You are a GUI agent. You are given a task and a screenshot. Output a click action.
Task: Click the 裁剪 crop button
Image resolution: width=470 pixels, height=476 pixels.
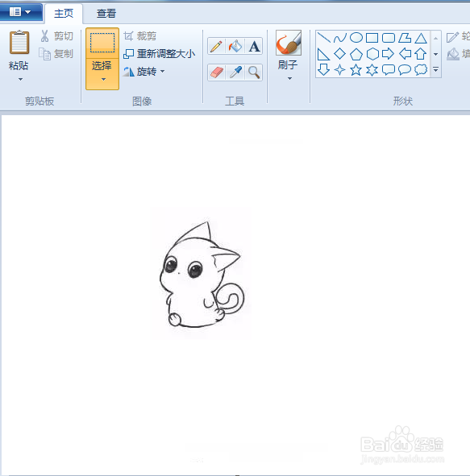(x=140, y=36)
